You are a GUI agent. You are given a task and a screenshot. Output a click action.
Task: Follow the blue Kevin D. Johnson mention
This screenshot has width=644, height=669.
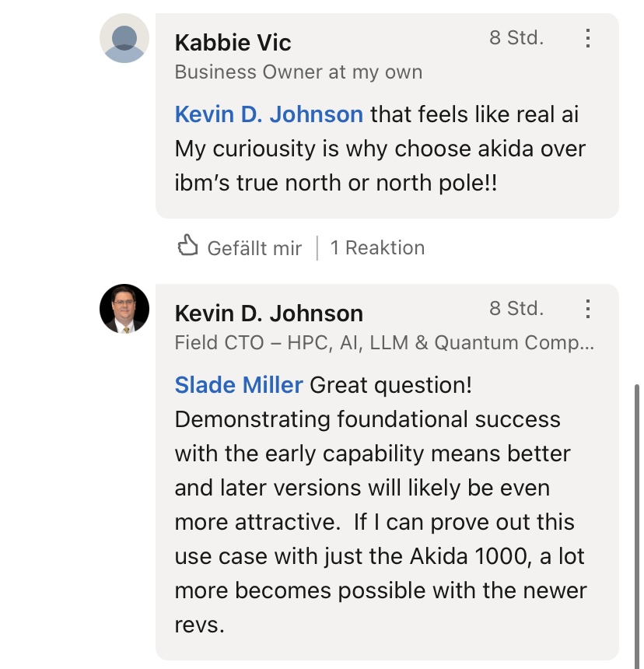click(x=268, y=114)
